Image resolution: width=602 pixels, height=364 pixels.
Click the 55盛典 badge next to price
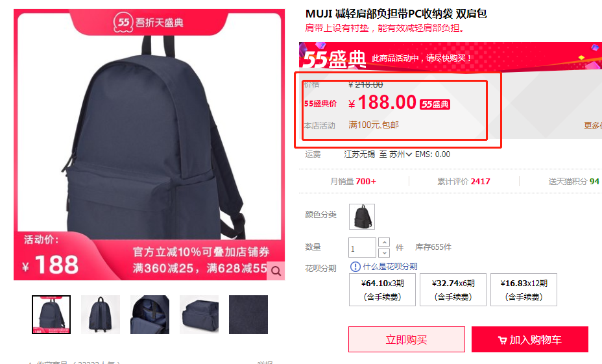tap(435, 104)
